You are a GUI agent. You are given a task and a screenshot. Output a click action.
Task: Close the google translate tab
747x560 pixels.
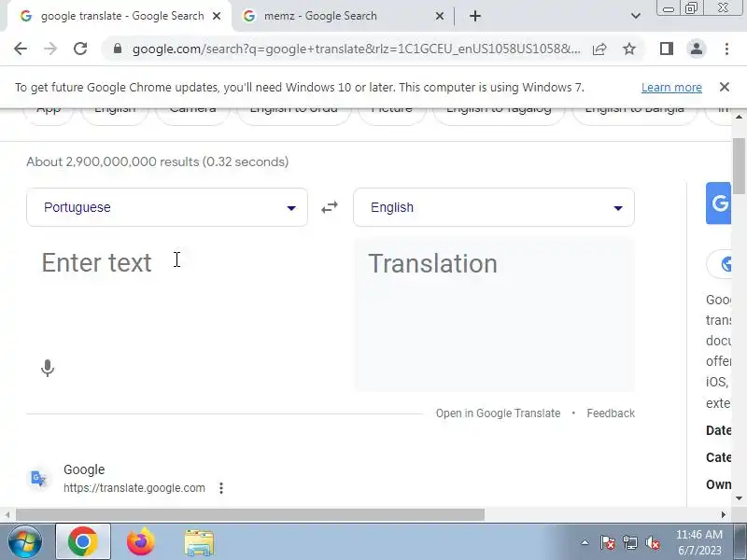click(x=217, y=16)
